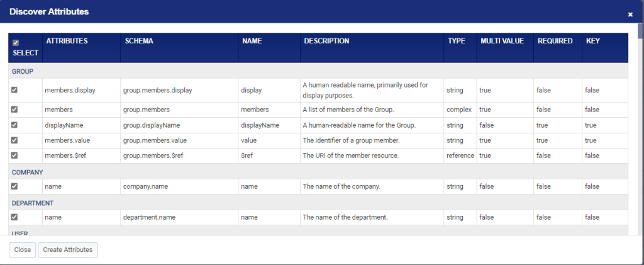This screenshot has height=265, width=644.
Task: Click the 'reference' type cell
Action: coord(460,155)
